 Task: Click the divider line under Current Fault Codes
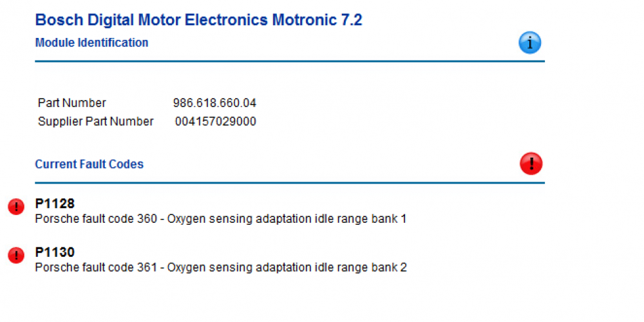tap(290, 183)
